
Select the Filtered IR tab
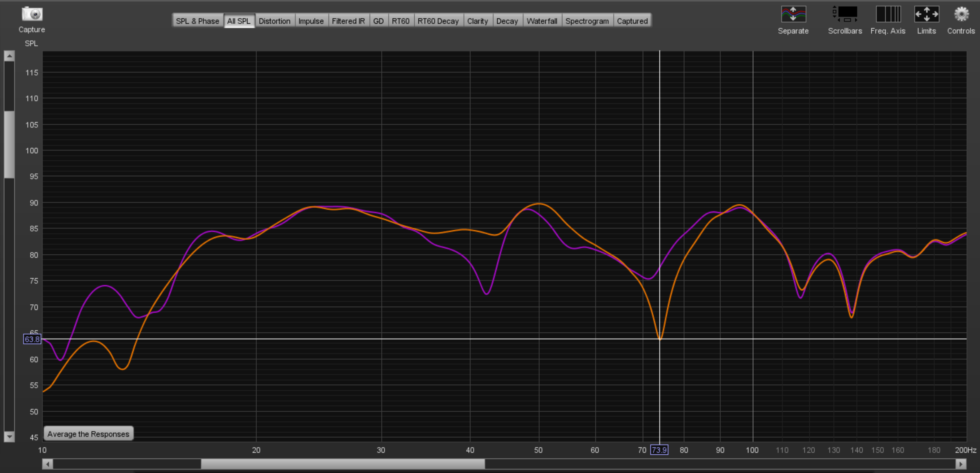[348, 21]
